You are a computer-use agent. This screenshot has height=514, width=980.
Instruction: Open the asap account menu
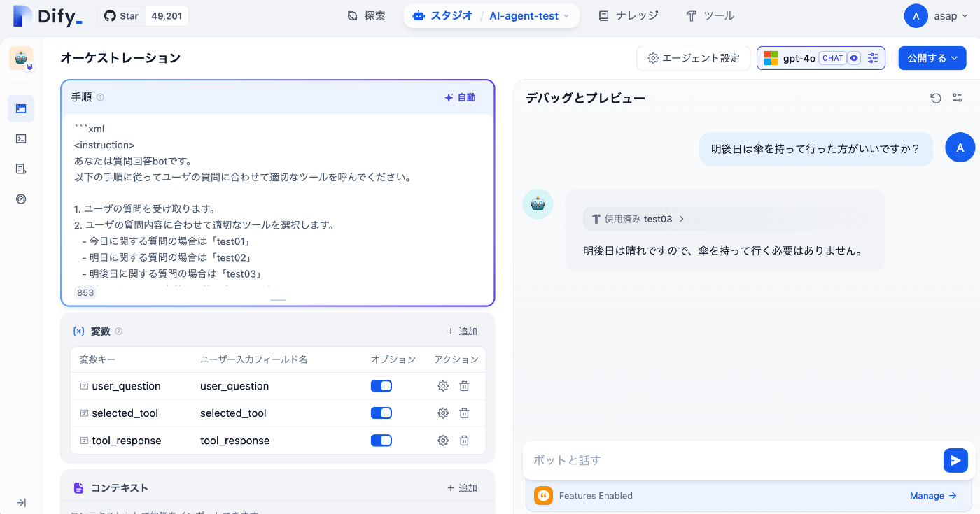tap(935, 16)
